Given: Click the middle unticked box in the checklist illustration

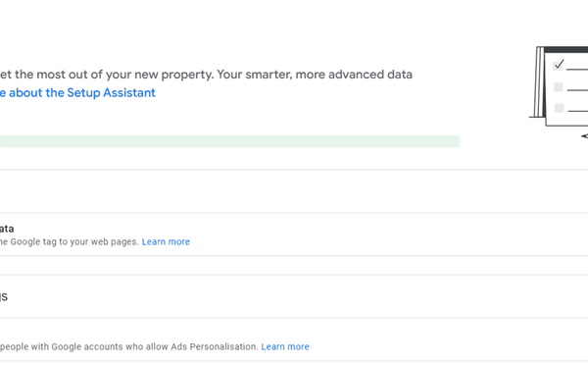Looking at the screenshot, I should [559, 87].
